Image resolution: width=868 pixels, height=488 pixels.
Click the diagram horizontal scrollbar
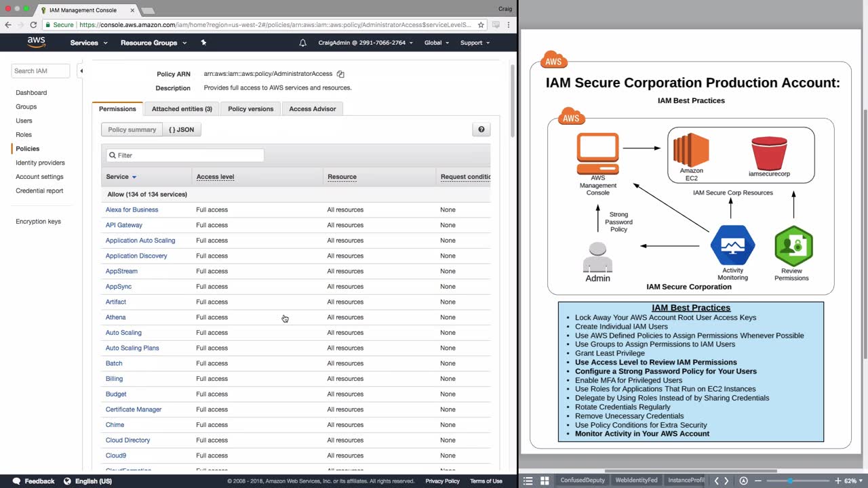tap(690, 471)
